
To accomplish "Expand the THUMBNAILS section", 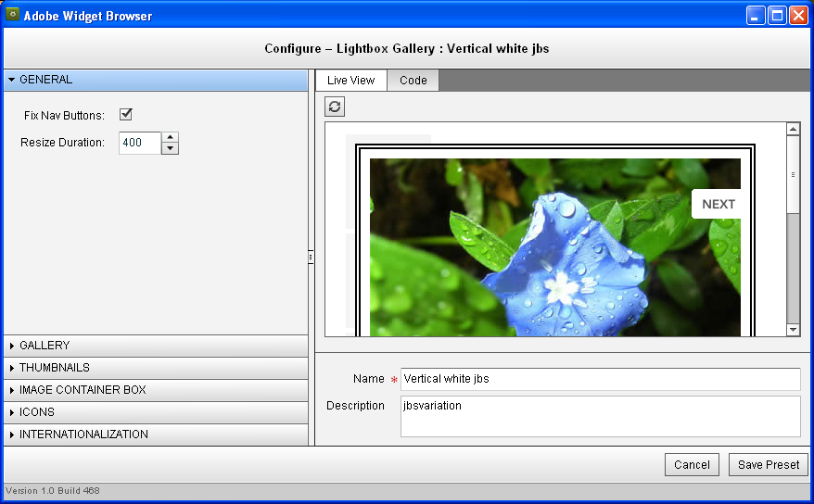I will 54,368.
